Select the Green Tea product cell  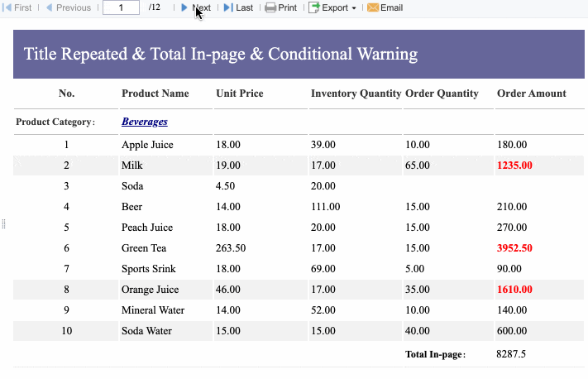pos(144,248)
